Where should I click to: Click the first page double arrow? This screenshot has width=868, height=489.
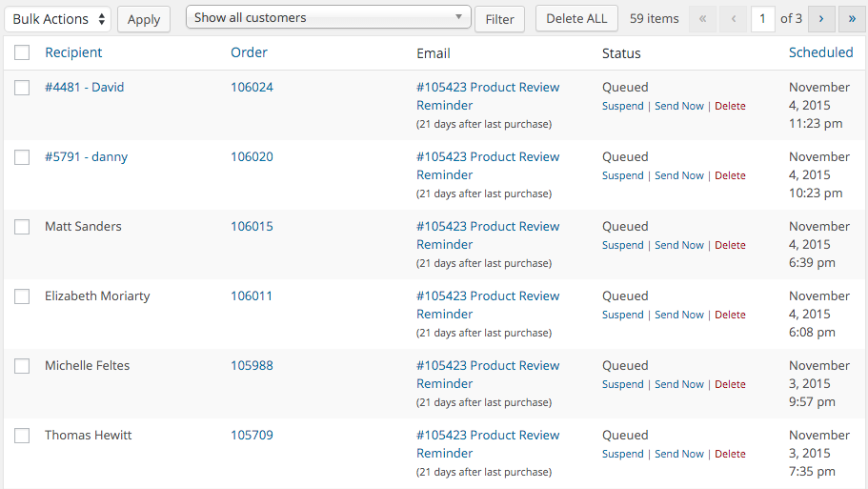(x=703, y=19)
